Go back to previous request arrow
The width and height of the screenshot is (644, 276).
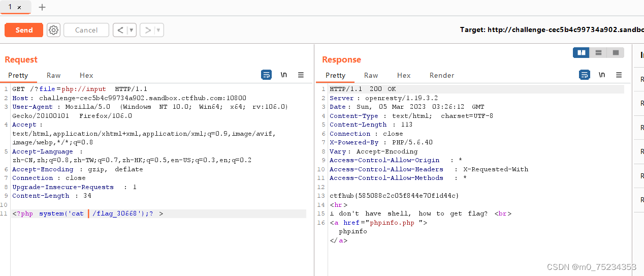[120, 30]
